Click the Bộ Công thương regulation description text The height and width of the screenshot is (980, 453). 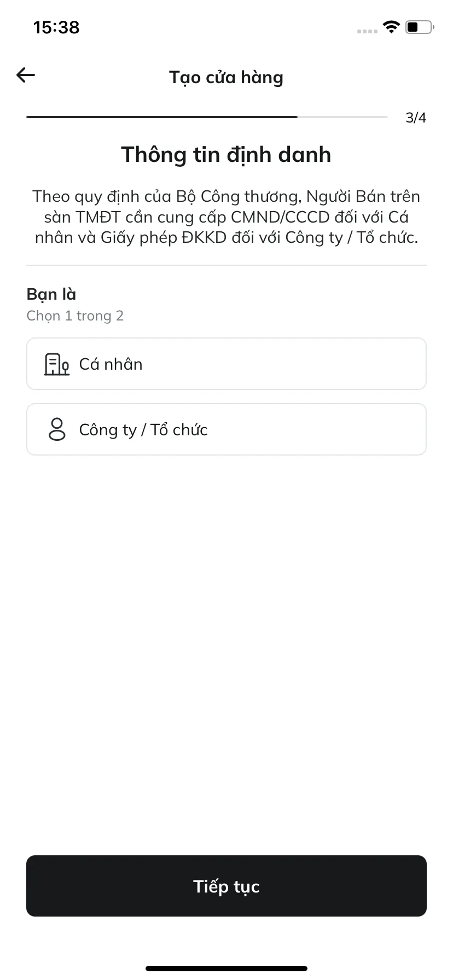coord(226,217)
